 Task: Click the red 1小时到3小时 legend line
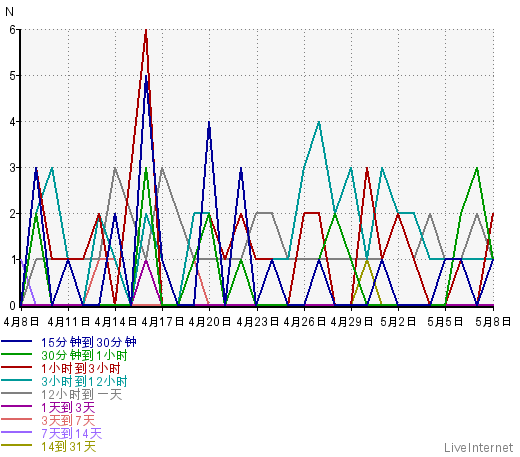pyautogui.click(x=17, y=367)
